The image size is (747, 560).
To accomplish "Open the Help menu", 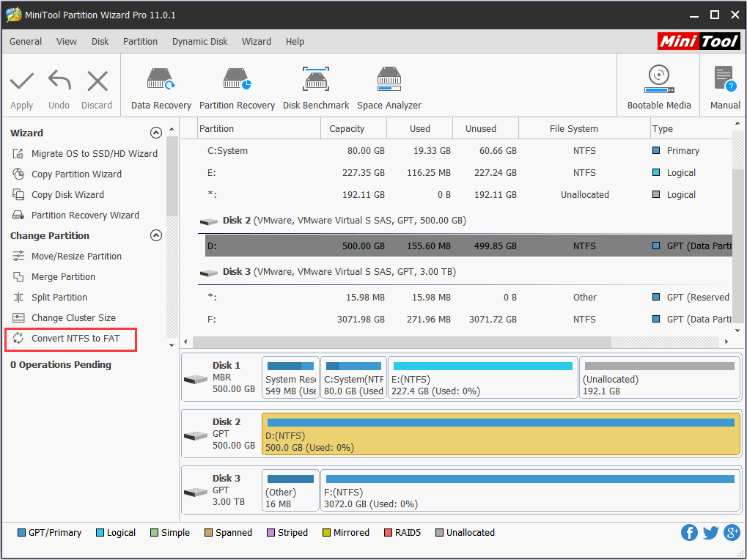I will click(295, 42).
